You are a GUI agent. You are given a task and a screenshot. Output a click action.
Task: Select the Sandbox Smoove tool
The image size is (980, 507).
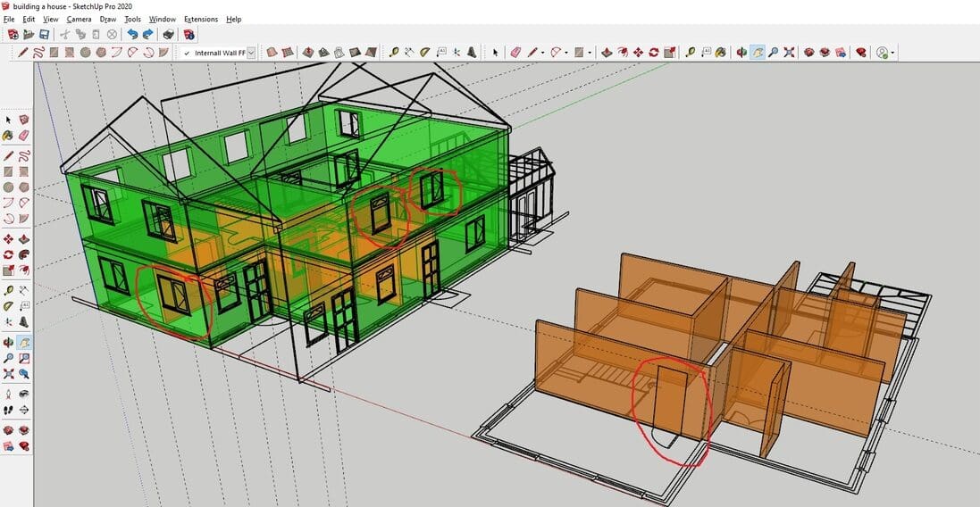308,53
